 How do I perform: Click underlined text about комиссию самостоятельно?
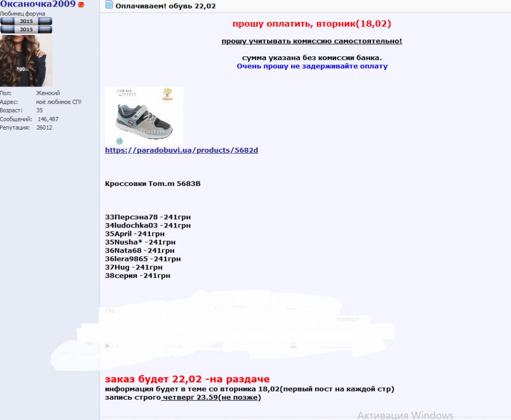point(311,41)
